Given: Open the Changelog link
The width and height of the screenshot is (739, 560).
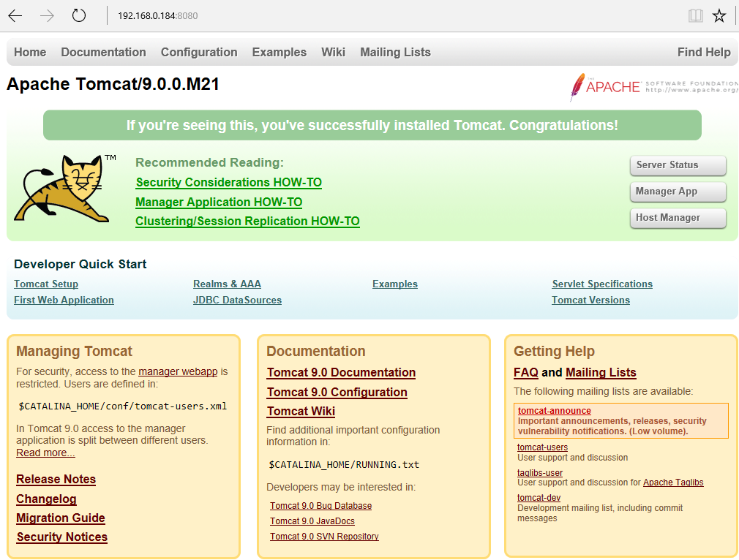Looking at the screenshot, I should click(46, 499).
